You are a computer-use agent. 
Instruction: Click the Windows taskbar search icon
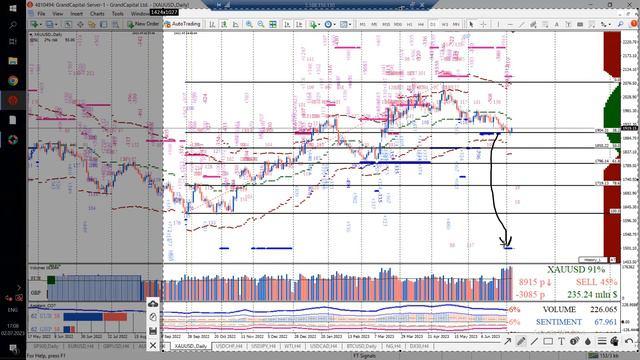point(13,25)
